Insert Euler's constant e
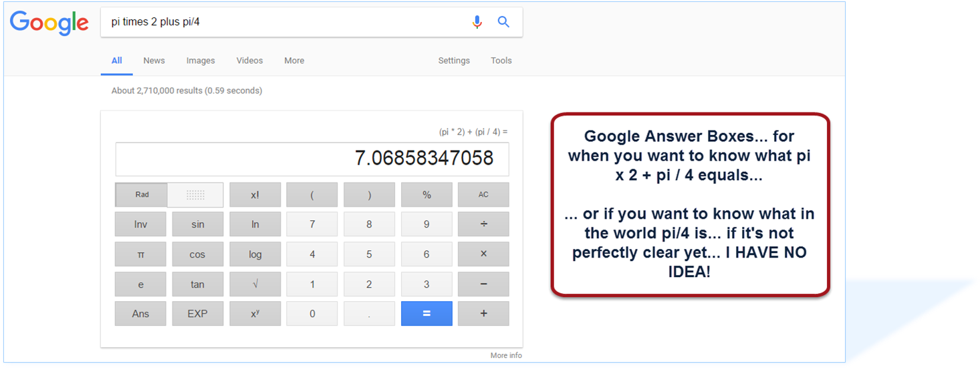Screen dimensions: 980x368 [140, 284]
